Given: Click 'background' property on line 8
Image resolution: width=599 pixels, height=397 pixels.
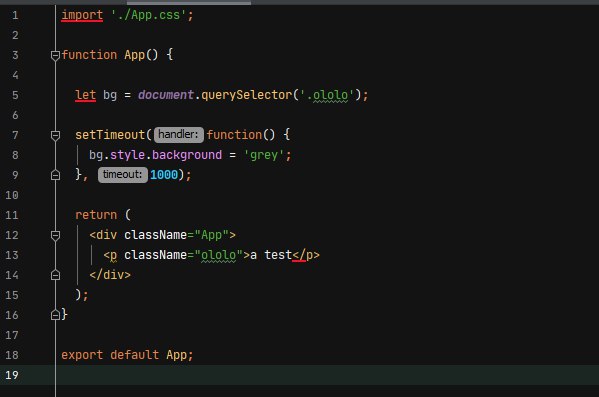Looking at the screenshot, I should [187, 155].
